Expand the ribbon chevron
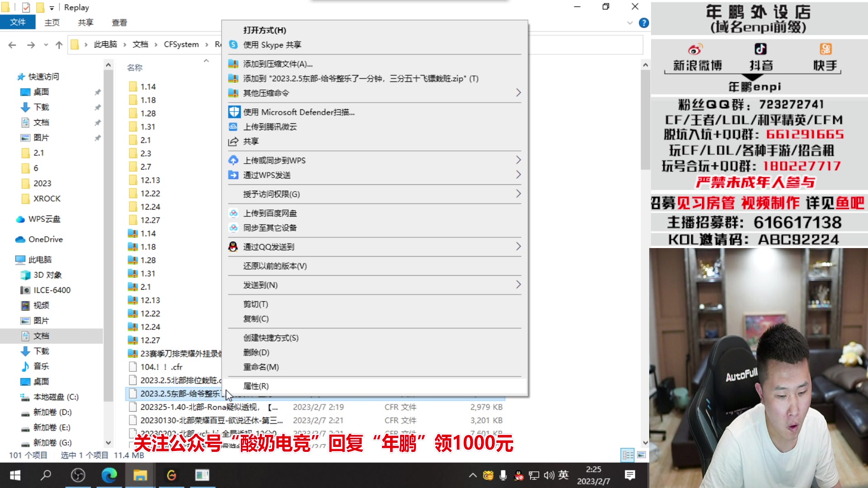 630,23
